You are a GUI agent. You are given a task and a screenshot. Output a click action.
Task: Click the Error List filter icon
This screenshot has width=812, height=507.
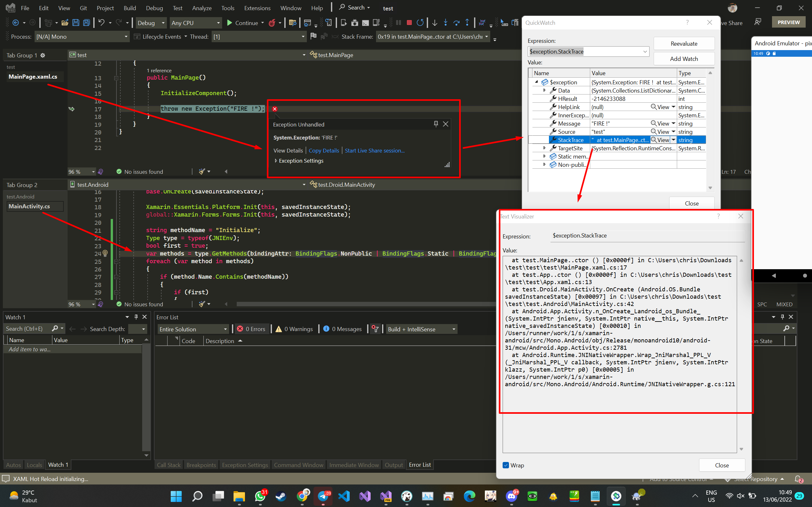[375, 329]
